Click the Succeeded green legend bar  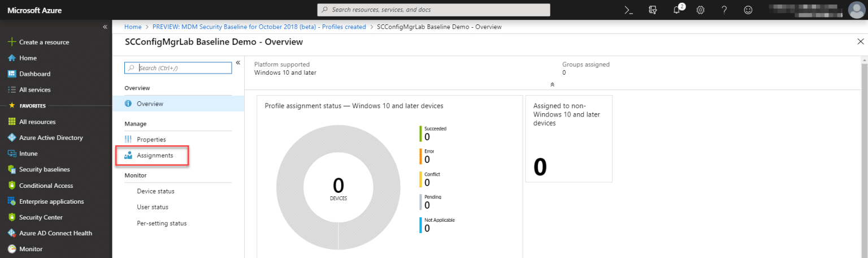tap(421, 134)
